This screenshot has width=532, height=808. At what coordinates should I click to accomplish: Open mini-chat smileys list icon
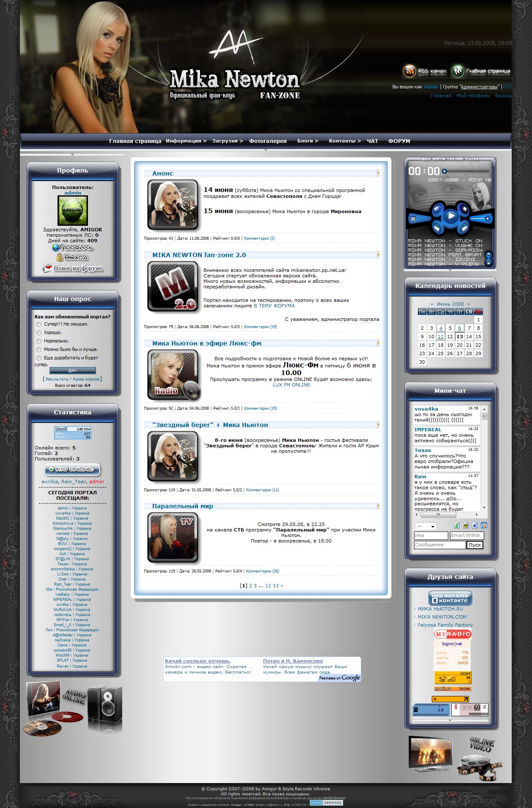click(466, 525)
